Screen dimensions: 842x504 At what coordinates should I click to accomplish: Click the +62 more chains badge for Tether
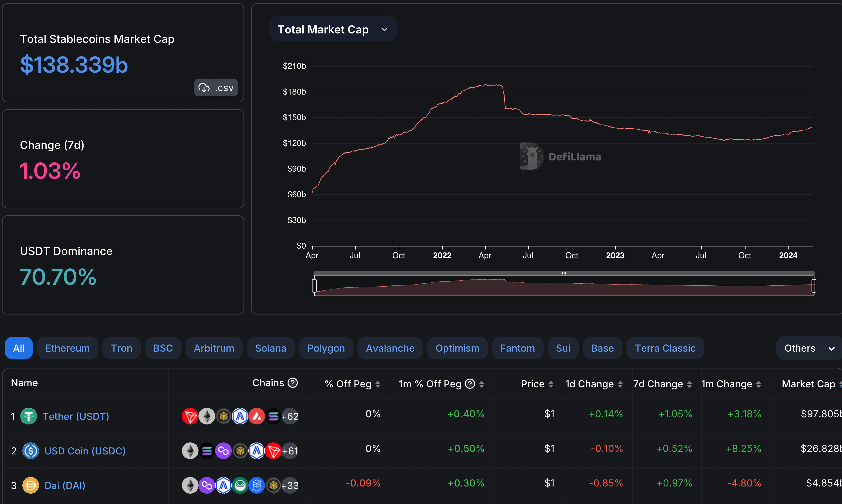290,416
